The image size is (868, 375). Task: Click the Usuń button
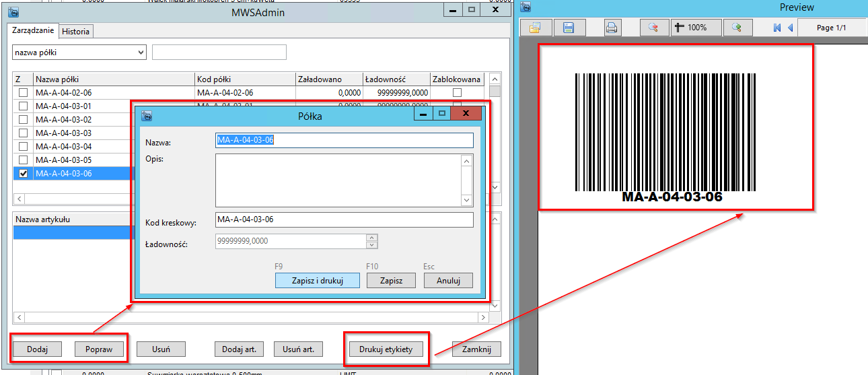pyautogui.click(x=161, y=349)
